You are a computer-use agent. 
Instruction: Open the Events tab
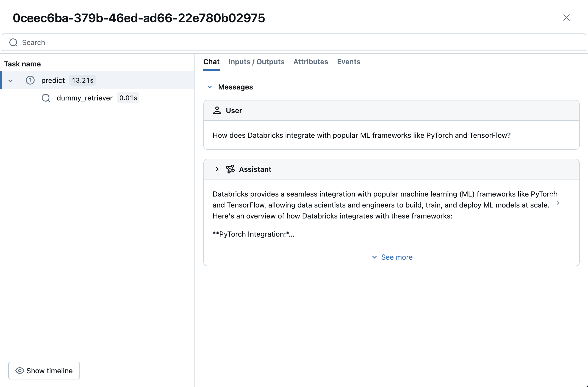(348, 62)
